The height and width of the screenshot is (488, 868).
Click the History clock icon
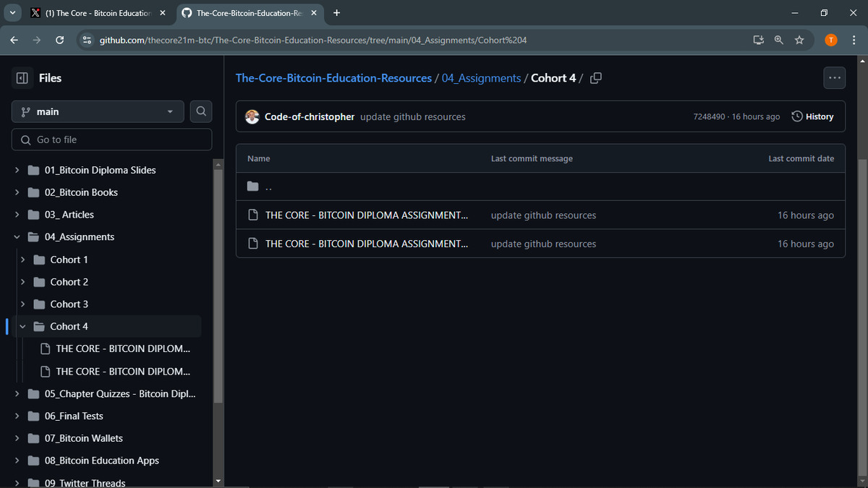797,116
